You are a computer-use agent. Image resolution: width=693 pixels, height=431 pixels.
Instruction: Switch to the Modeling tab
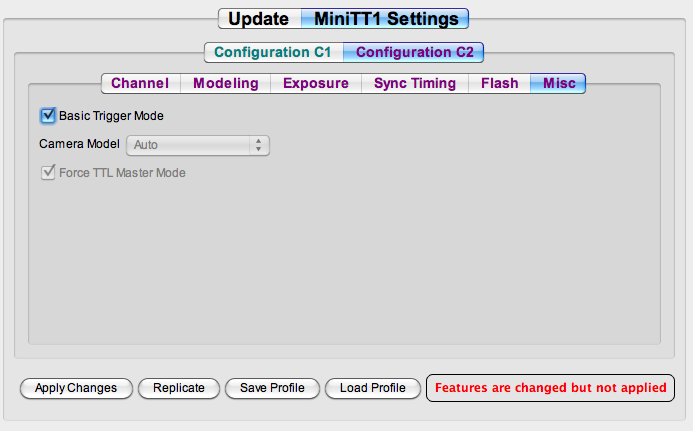click(225, 83)
